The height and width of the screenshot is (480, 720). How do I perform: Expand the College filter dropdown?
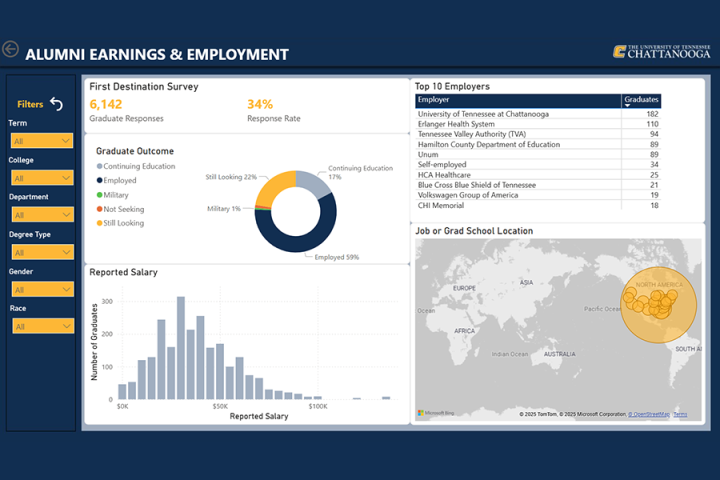click(x=41, y=178)
